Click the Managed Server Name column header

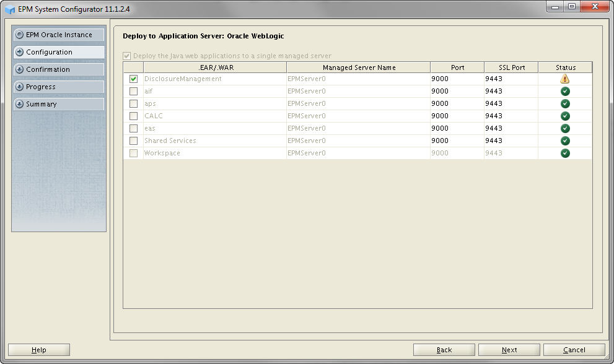(x=359, y=67)
